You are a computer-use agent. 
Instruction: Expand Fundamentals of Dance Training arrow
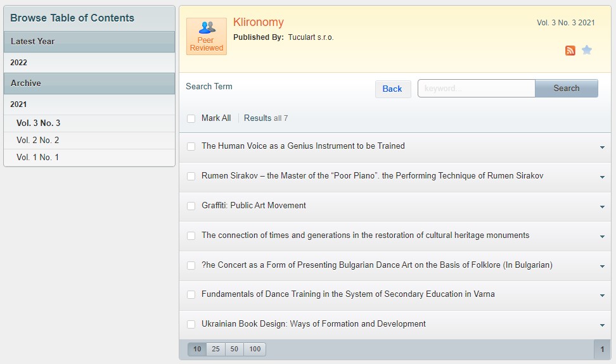pos(602,295)
